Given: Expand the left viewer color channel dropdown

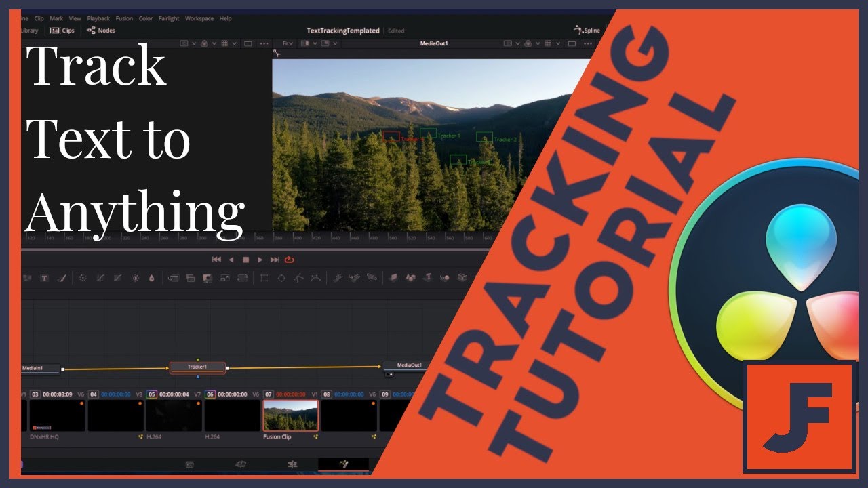Looking at the screenshot, I should tap(214, 43).
